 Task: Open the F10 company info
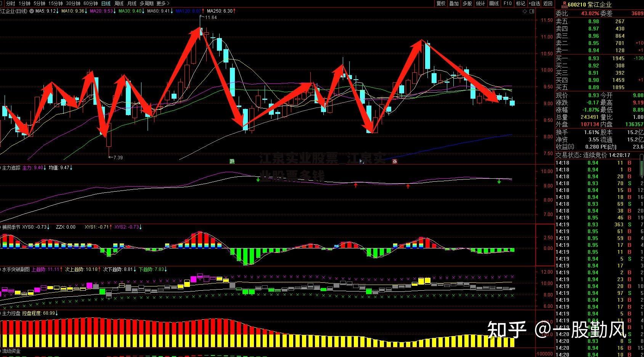pyautogui.click(x=507, y=3)
